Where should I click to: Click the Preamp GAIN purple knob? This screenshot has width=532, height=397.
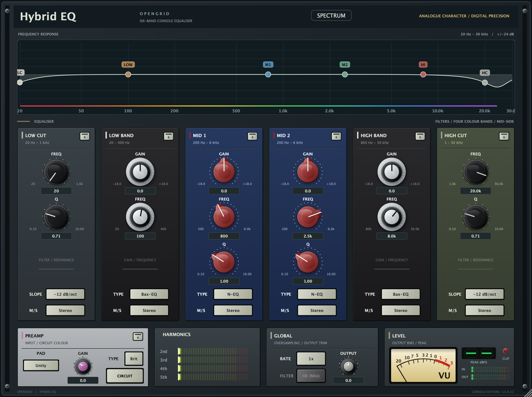[x=83, y=366]
